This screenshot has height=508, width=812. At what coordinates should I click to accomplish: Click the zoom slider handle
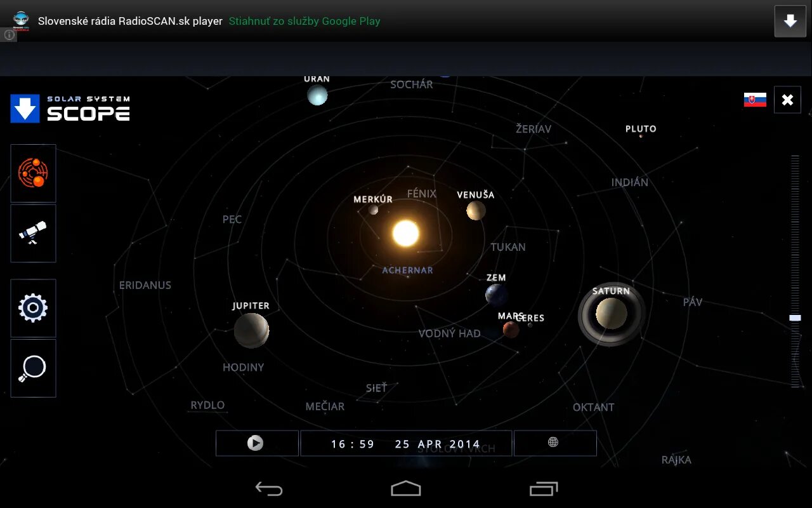(x=795, y=317)
